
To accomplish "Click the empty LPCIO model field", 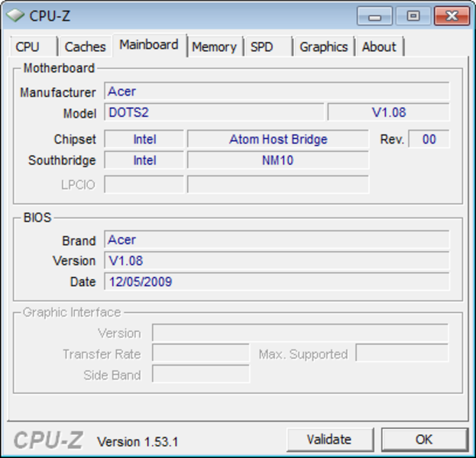I will click(278, 185).
